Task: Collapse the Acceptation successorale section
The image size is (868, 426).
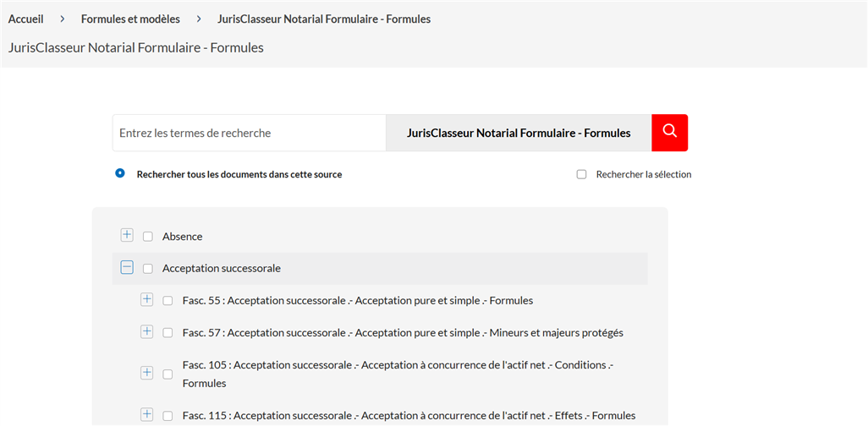Action: click(127, 268)
